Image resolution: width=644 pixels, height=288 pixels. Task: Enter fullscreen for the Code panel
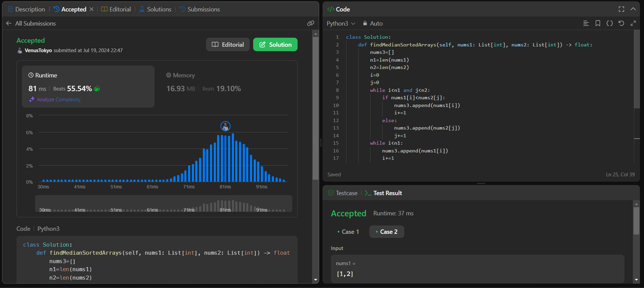621,9
